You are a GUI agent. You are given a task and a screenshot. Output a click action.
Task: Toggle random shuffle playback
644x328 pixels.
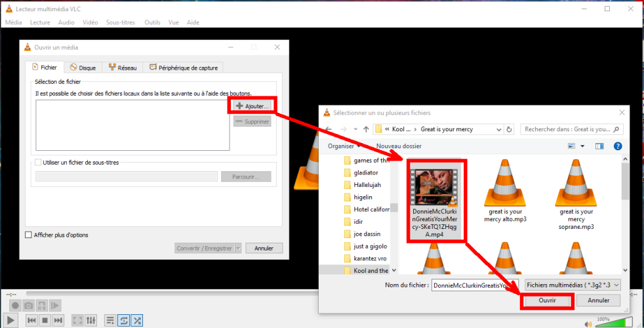[138, 320]
